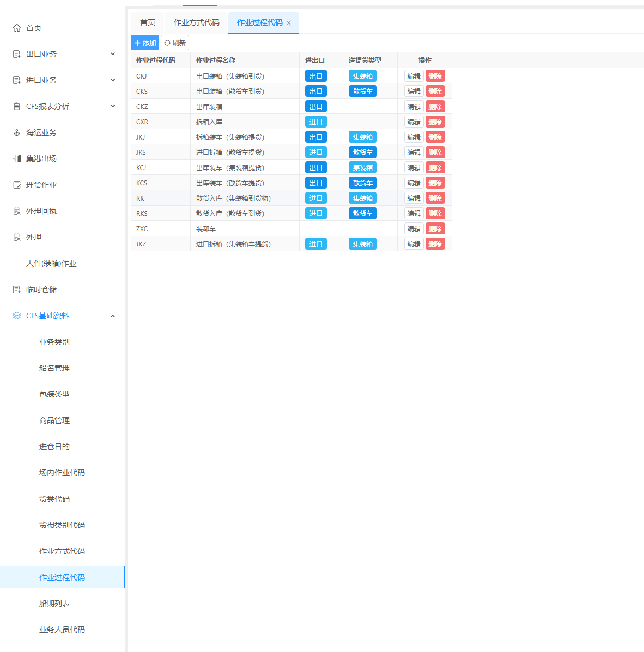The height and width of the screenshot is (652, 644).
Task: Click the 出口业务 sidebar icon
Action: point(17,54)
